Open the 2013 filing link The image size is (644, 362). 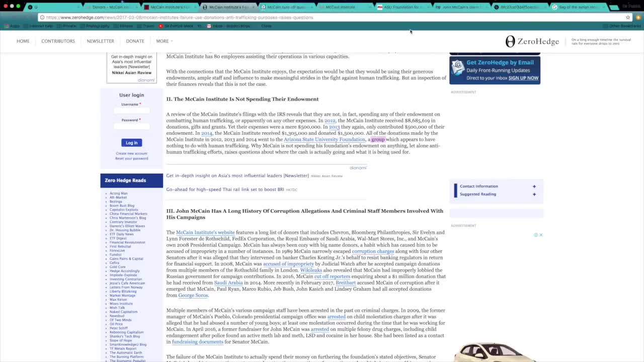click(334, 127)
